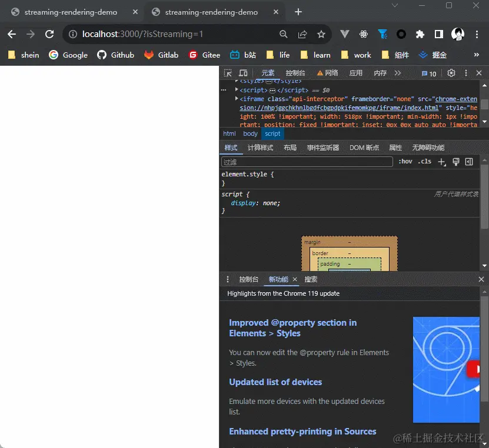This screenshot has width=489, height=448.
Task: Open the Vue devtools extension icon
Action: tap(345, 34)
